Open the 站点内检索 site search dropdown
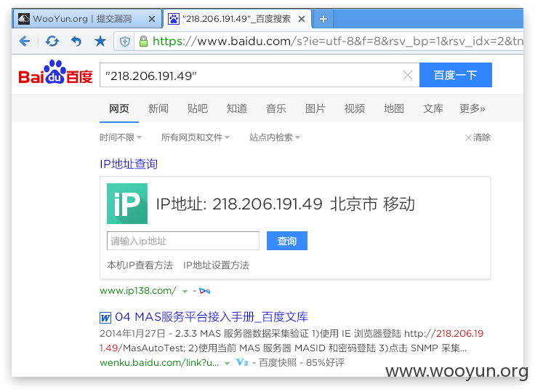Screen dimensions: 535x392 tap(275, 137)
